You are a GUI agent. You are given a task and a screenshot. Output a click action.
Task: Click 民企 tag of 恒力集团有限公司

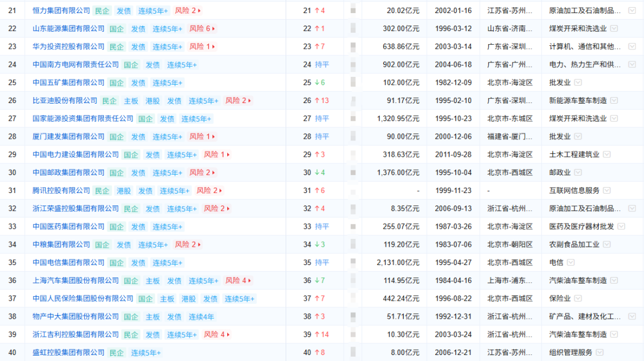point(103,11)
